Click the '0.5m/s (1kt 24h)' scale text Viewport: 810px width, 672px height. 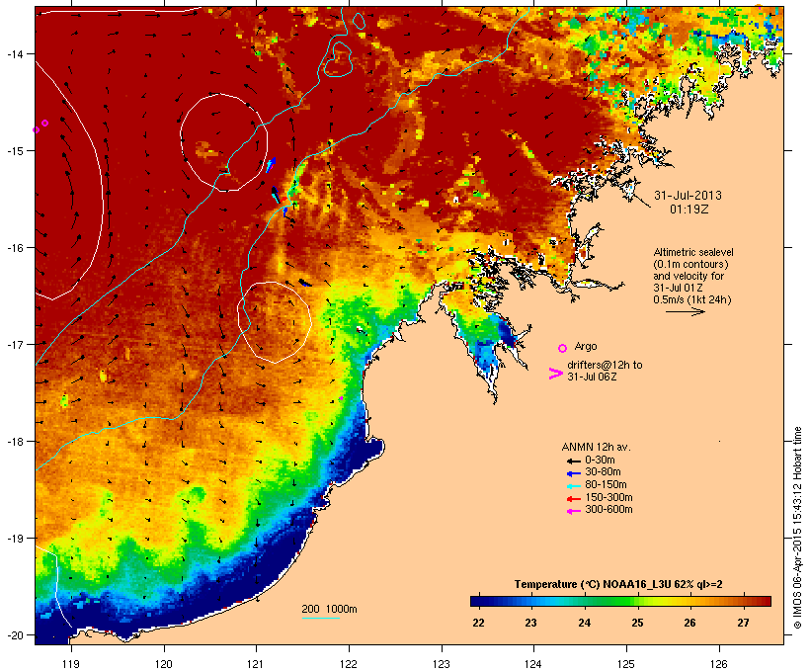[692, 299]
